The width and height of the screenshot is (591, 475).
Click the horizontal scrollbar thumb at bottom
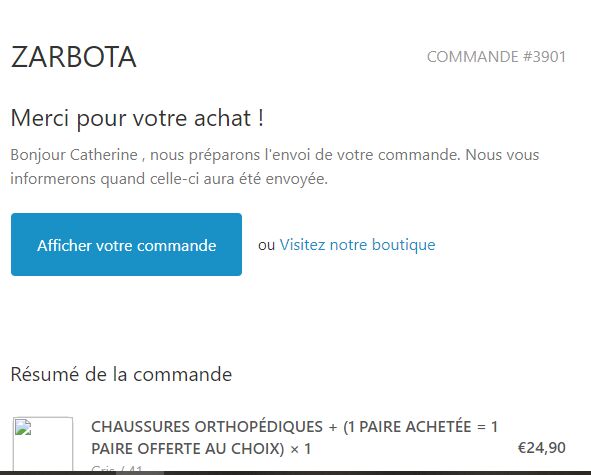[140, 473]
